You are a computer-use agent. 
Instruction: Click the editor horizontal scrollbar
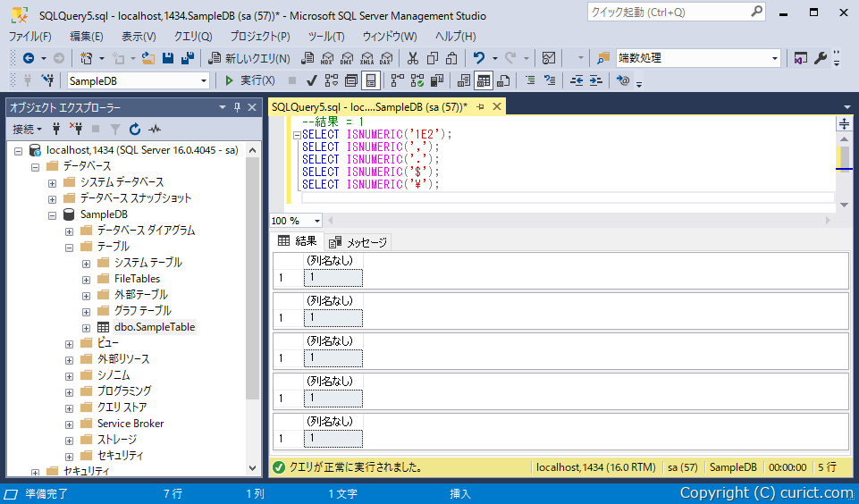[x=579, y=221]
